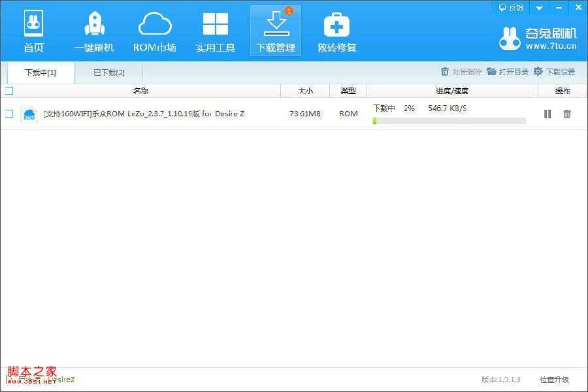The image size is (588, 392).
Task: Open the ROM市场 cloud icon
Action: click(x=155, y=31)
